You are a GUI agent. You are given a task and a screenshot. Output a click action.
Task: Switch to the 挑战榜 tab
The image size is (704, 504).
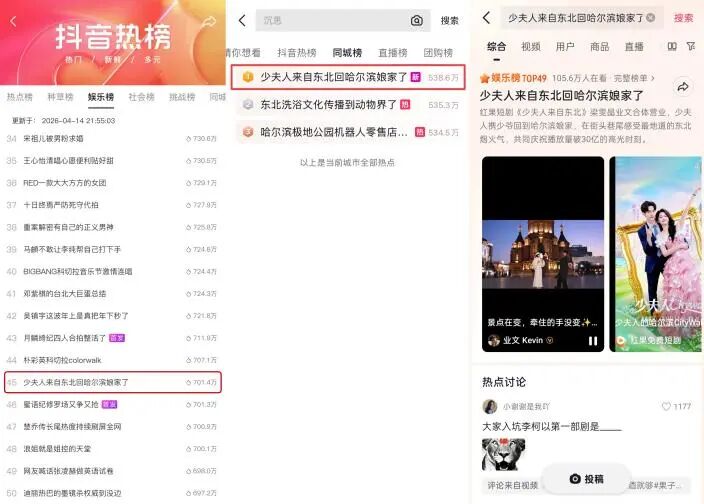point(182,96)
